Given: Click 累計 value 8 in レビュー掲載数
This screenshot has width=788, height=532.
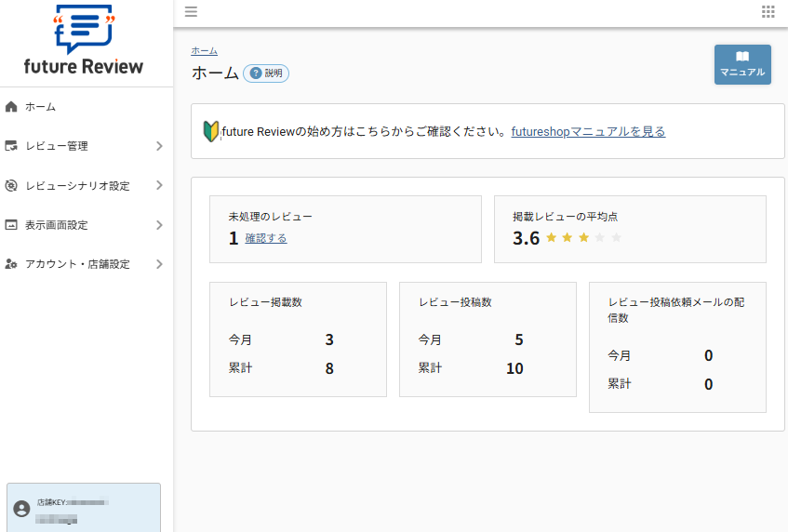Looking at the screenshot, I should point(329,368).
